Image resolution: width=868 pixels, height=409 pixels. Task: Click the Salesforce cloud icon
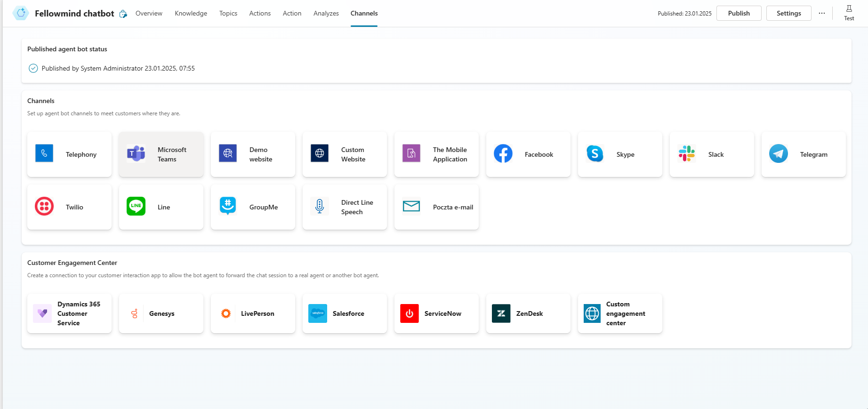point(318,313)
